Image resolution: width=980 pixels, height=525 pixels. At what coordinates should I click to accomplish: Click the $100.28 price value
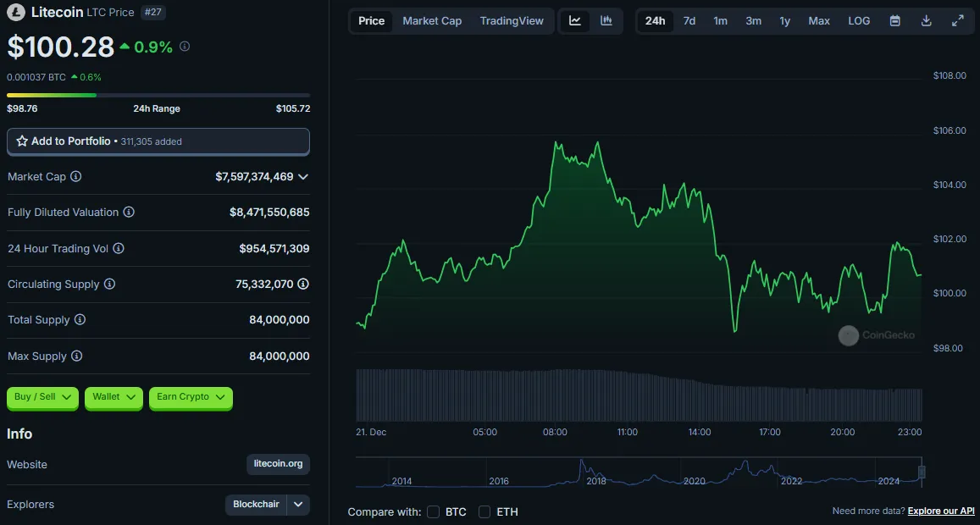click(x=61, y=47)
